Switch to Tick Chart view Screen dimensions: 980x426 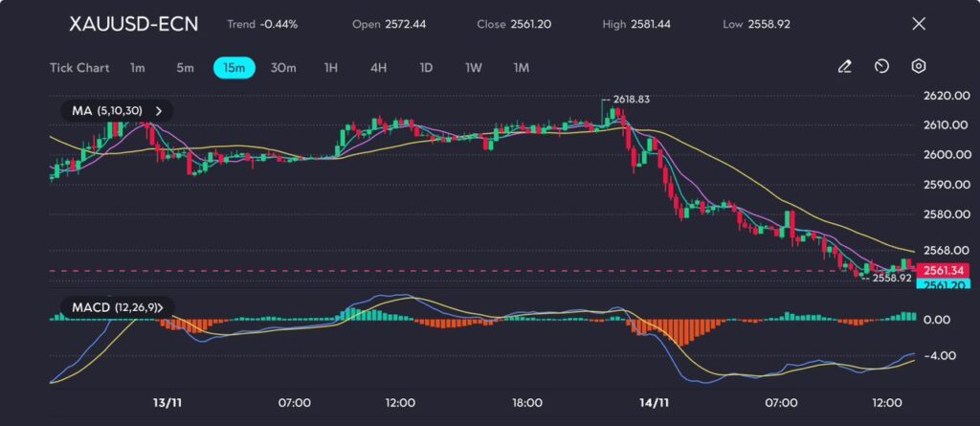(79, 68)
